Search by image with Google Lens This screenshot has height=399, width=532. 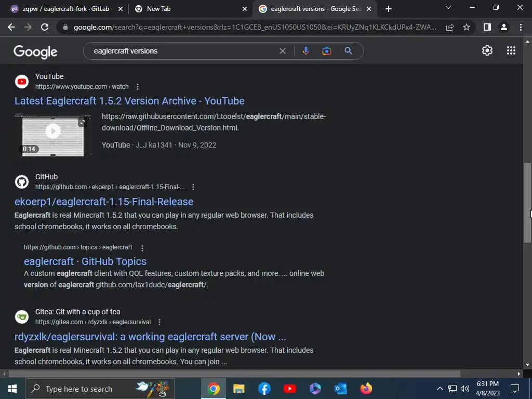pos(327,51)
